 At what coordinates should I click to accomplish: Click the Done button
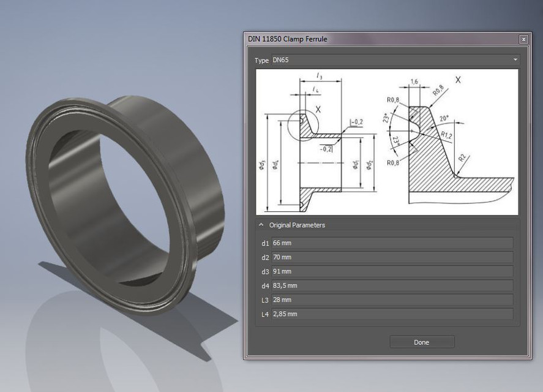[421, 342]
